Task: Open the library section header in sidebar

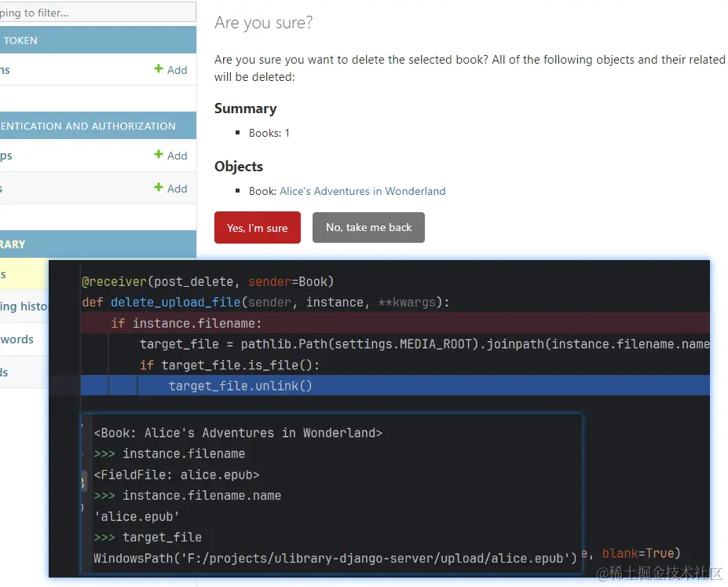Action: pyautogui.click(x=97, y=244)
